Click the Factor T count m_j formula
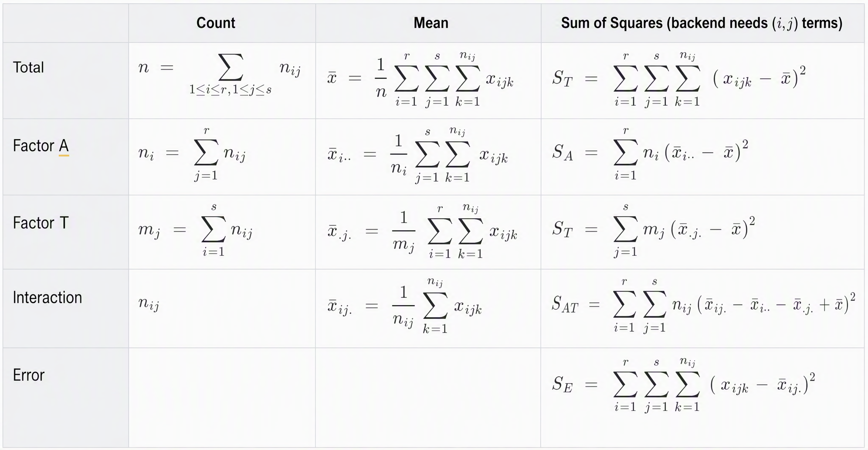868x450 pixels. 196,230
